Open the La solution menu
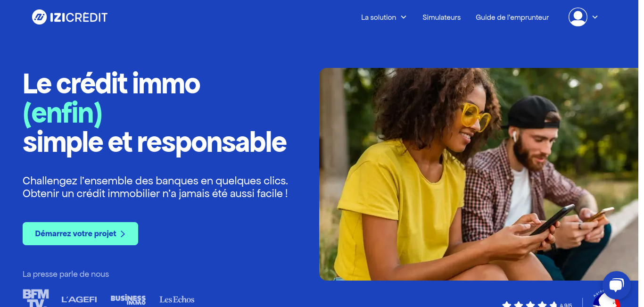The image size is (644, 307). 379,17
